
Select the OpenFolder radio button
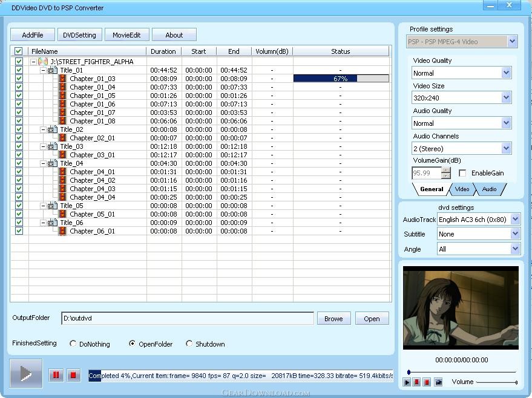pos(132,344)
